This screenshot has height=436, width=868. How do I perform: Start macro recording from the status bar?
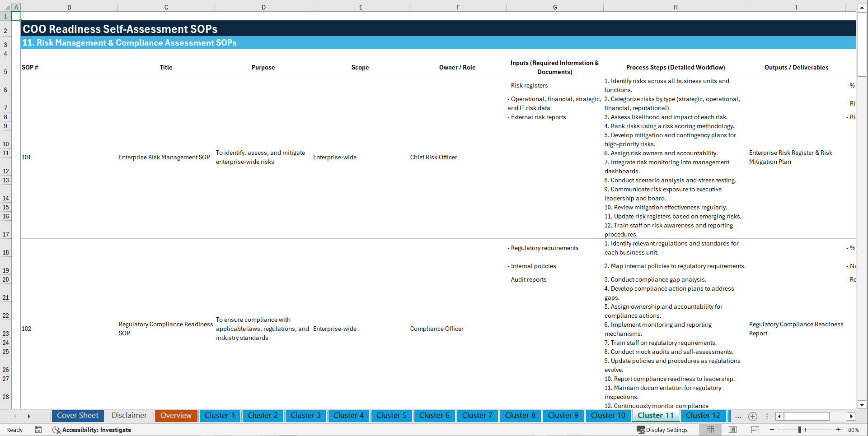[x=38, y=430]
